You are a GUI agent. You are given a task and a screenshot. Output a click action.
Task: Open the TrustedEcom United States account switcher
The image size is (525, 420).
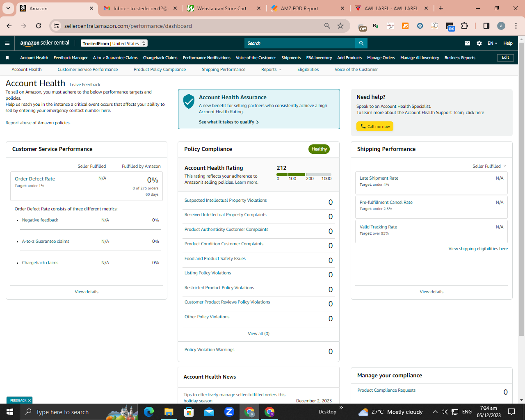114,43
